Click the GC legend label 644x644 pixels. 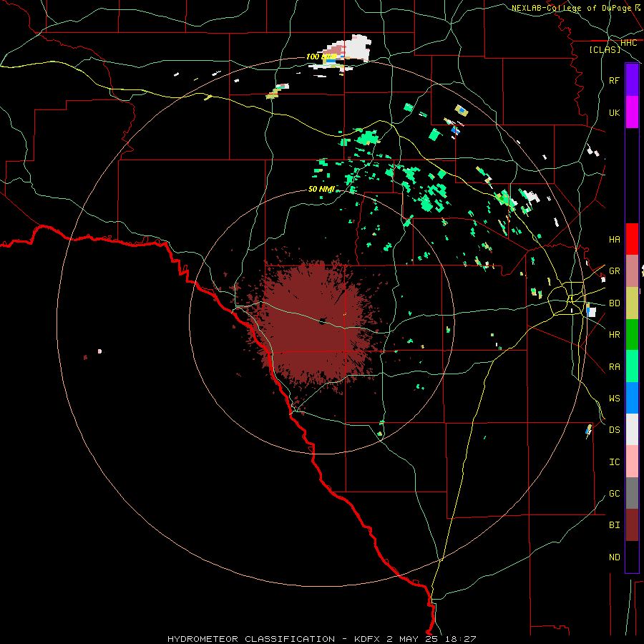(614, 494)
